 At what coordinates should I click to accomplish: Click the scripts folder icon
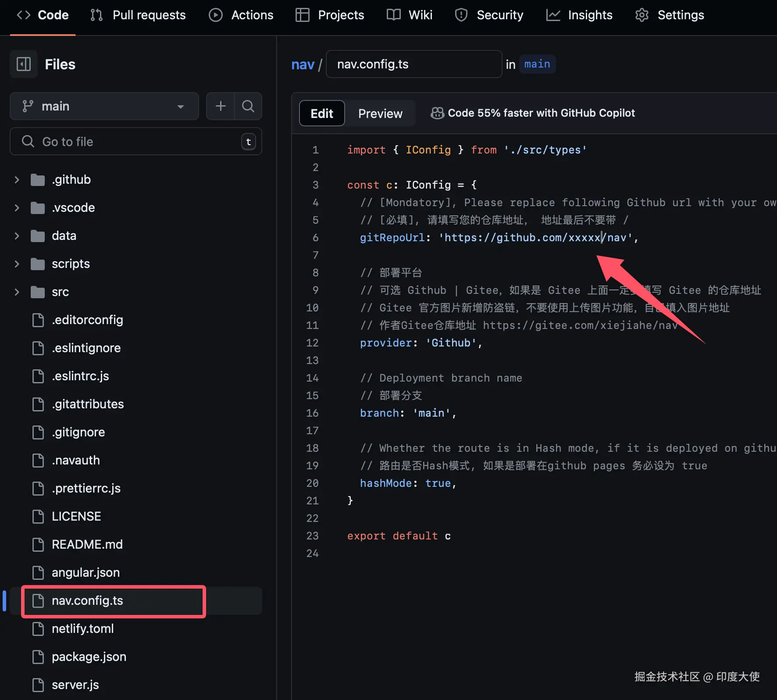tap(38, 264)
